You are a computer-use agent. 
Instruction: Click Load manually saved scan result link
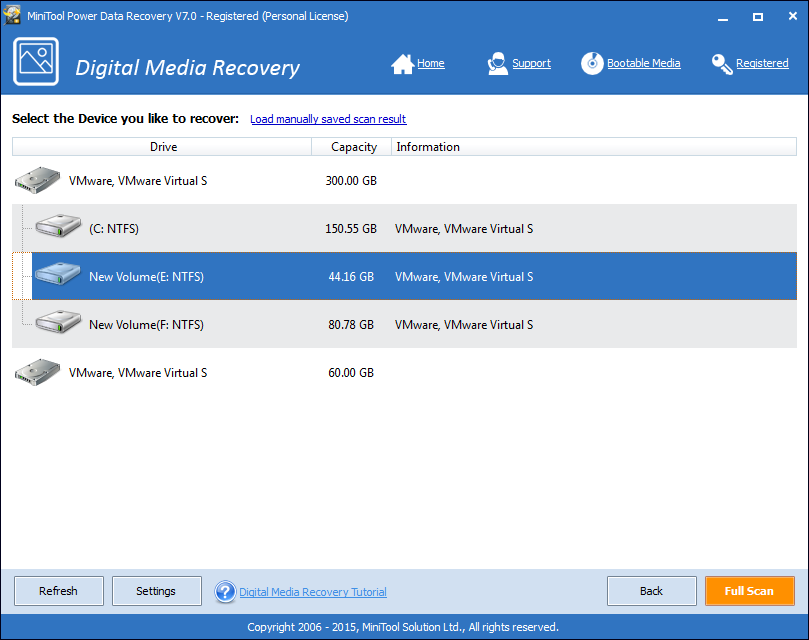tap(328, 119)
